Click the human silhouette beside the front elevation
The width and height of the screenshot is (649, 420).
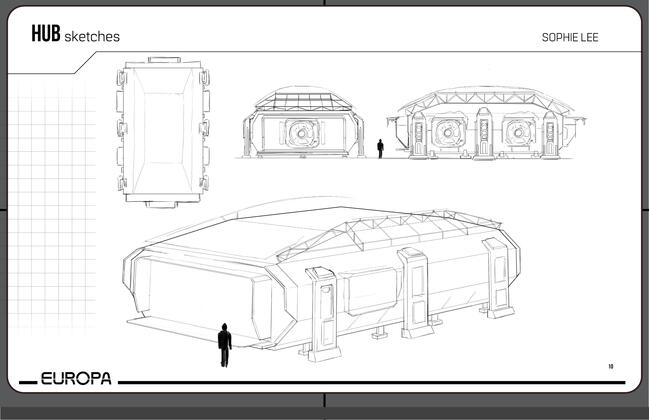pos(380,149)
